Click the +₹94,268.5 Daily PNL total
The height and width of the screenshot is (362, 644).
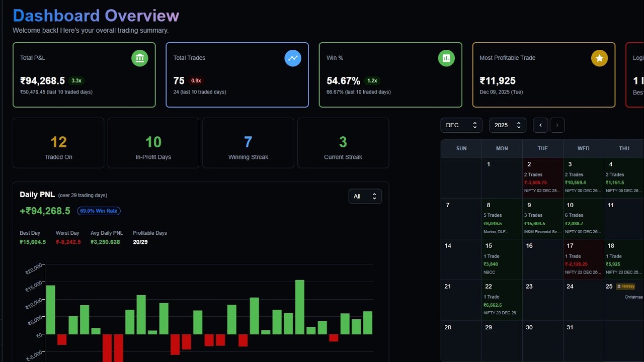click(45, 211)
